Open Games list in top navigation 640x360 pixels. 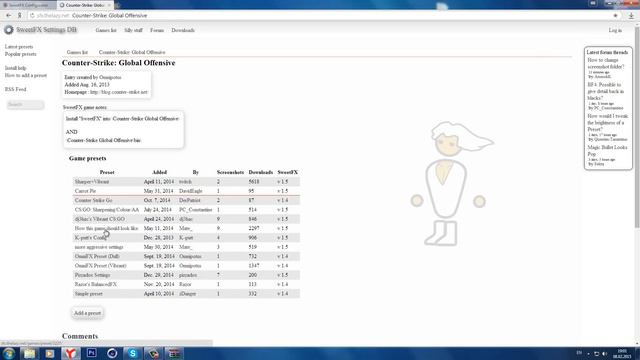(106, 30)
